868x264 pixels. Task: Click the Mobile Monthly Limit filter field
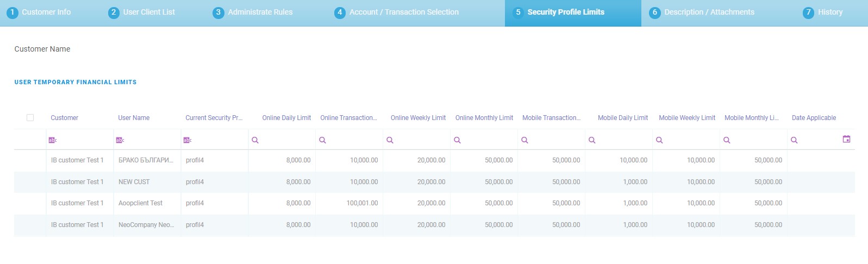point(758,140)
